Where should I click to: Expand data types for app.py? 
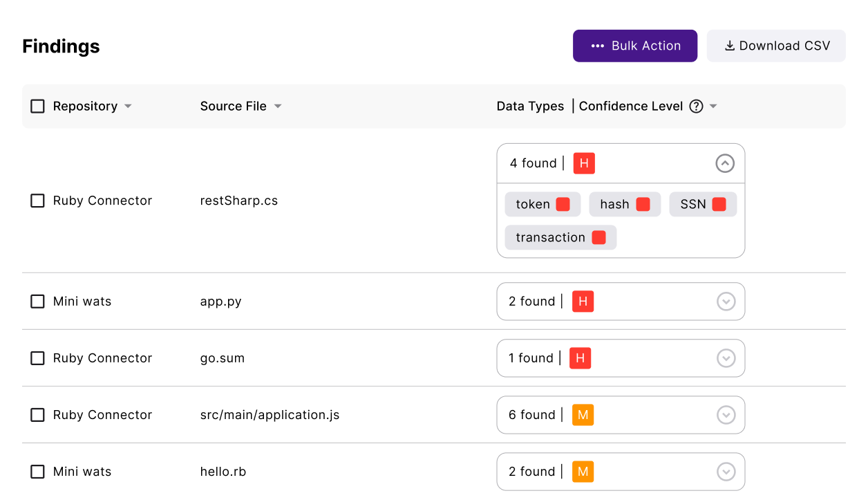point(726,302)
